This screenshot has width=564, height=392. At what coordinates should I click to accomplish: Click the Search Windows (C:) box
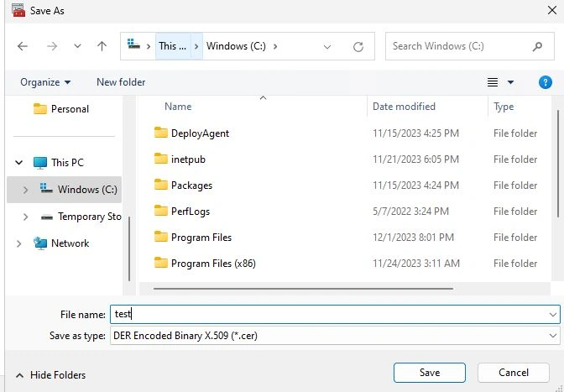click(x=469, y=46)
